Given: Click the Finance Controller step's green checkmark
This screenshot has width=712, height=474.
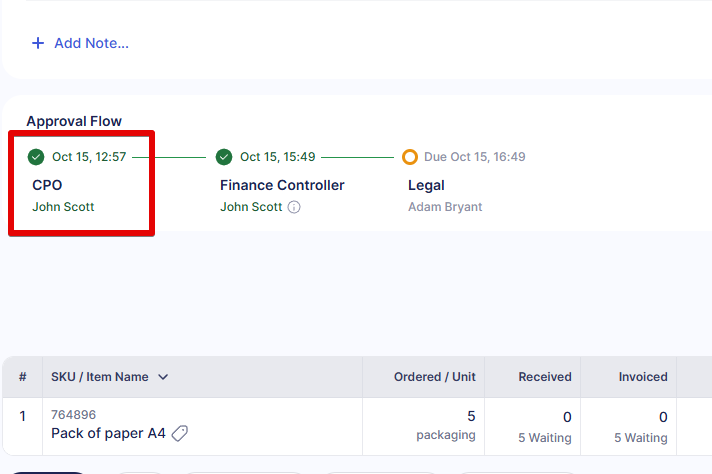Looking at the screenshot, I should [224, 157].
